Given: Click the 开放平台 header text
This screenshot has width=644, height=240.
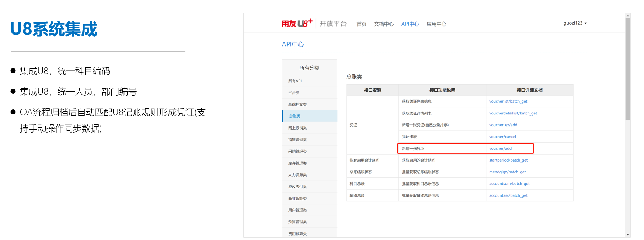Looking at the screenshot, I should pyautogui.click(x=333, y=24).
